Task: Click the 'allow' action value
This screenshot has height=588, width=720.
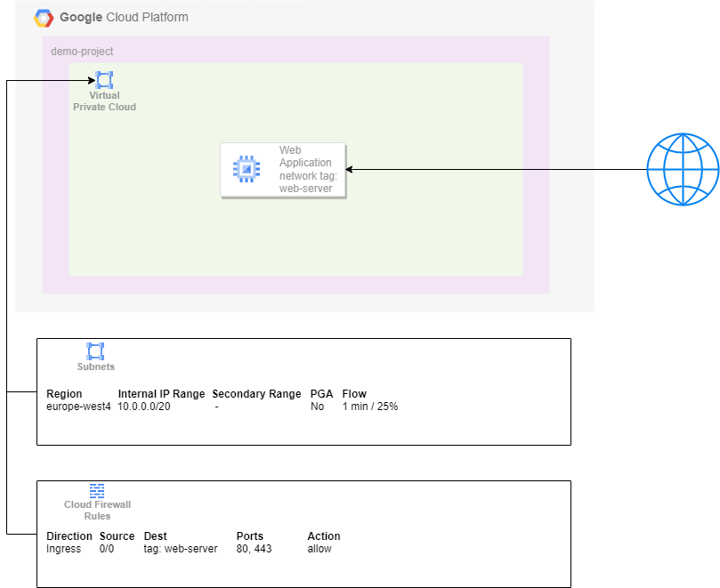Action: 320,549
